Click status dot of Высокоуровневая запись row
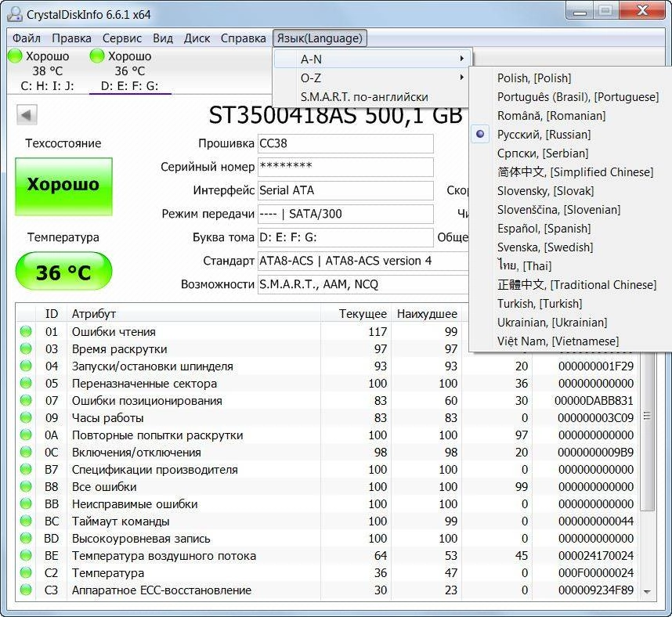This screenshot has width=672, height=617. click(26, 538)
